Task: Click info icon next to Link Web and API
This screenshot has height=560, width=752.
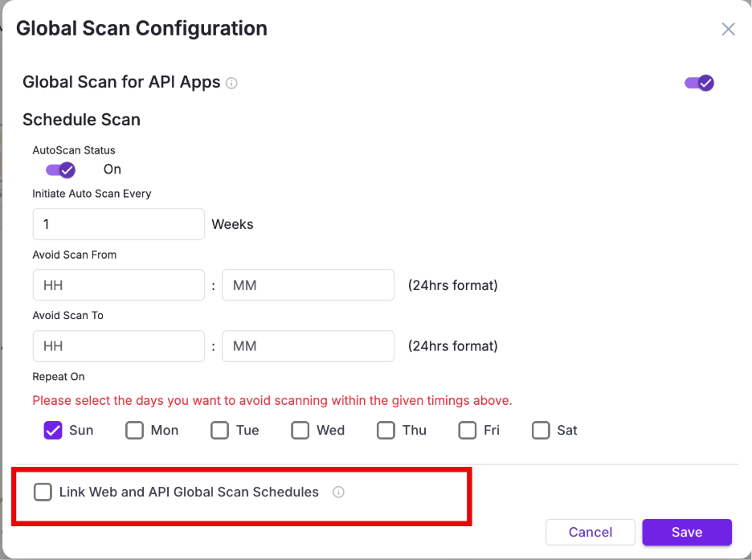Action: click(338, 493)
